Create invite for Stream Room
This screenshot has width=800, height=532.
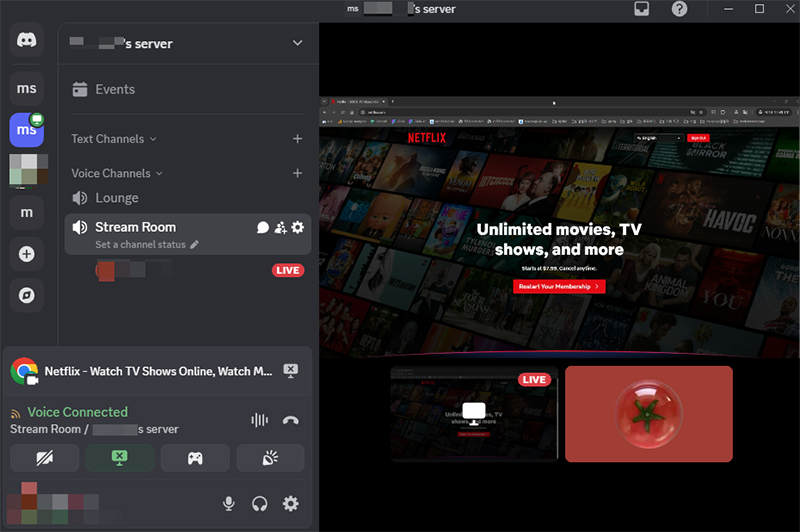[281, 227]
